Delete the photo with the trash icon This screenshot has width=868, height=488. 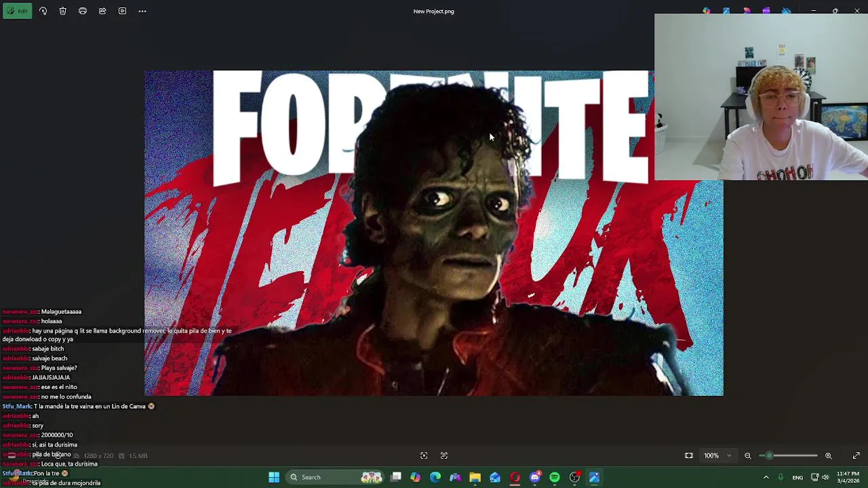[x=62, y=11]
